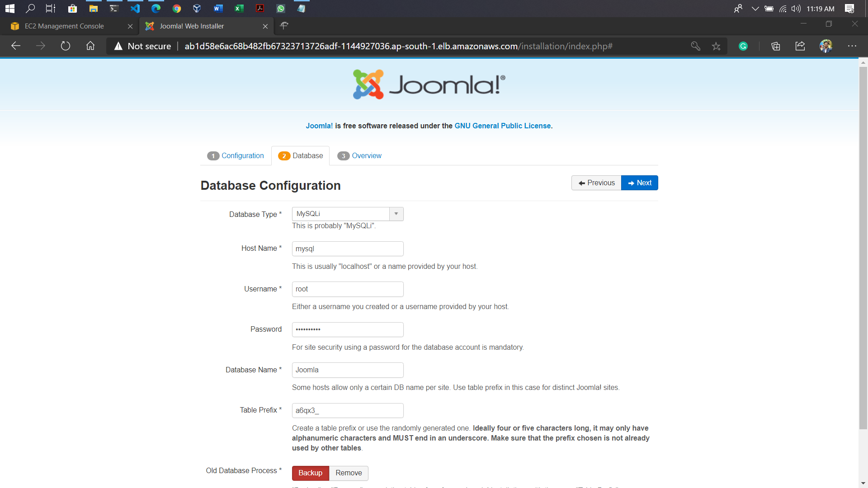Viewport: 868px width, 488px height.
Task: Click the browser refresh icon
Action: [x=66, y=46]
